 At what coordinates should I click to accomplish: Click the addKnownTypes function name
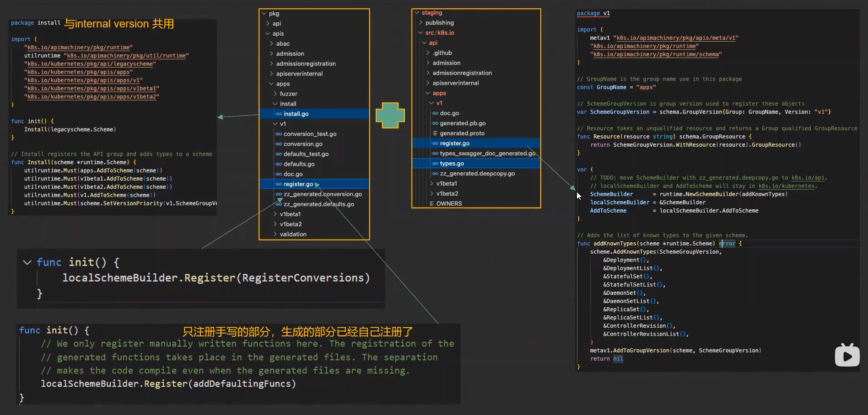click(615, 244)
